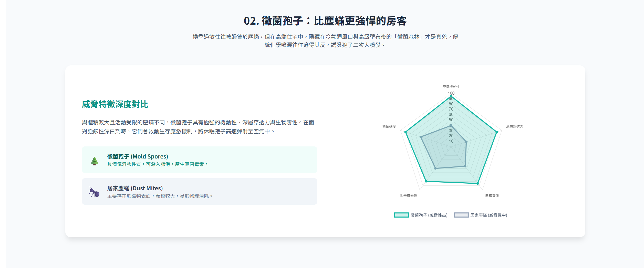Click the pine tree icon beside Mold Spores
The height and width of the screenshot is (268, 644).
[x=95, y=161]
